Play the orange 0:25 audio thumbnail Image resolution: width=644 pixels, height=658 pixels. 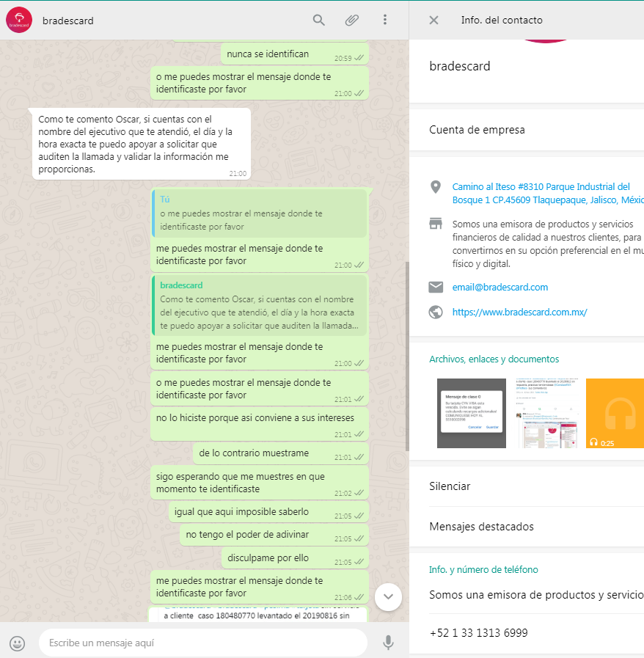pyautogui.click(x=615, y=413)
